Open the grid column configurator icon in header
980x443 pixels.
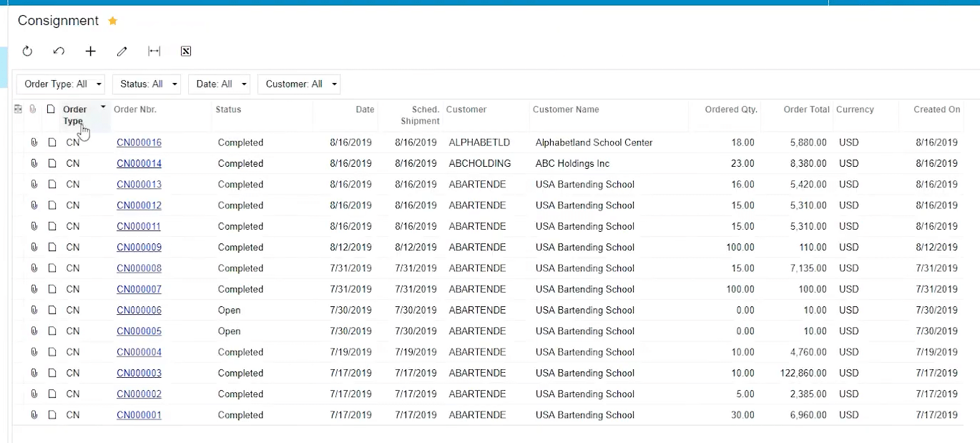click(18, 109)
